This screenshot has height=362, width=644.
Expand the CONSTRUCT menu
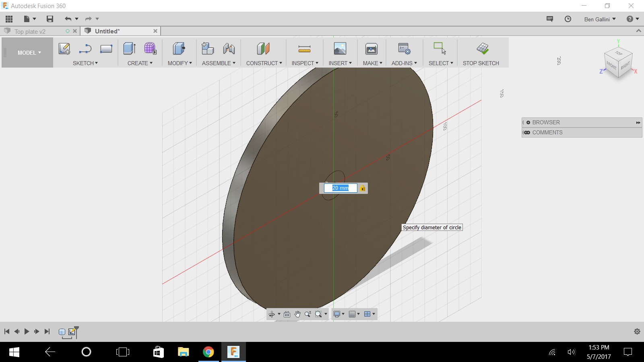[264, 63]
